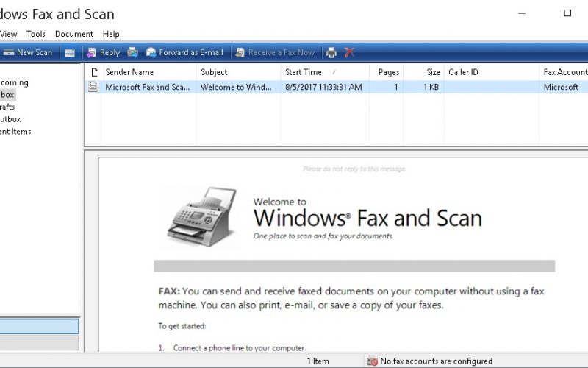Forward the fax as E-mail
Viewport: 588px width, 368px height.
(x=184, y=52)
